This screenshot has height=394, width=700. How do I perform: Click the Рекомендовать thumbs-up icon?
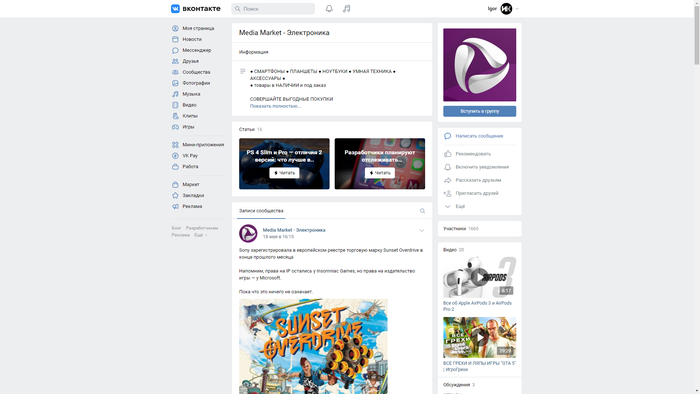[447, 154]
